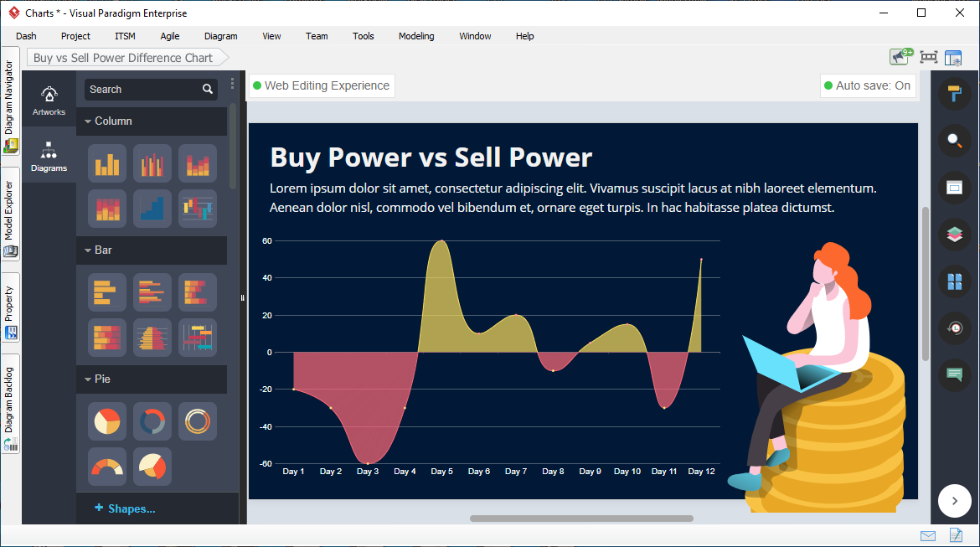Screen dimensions: 980x547
Task: Open the revision history clock icon
Action: coord(954,328)
